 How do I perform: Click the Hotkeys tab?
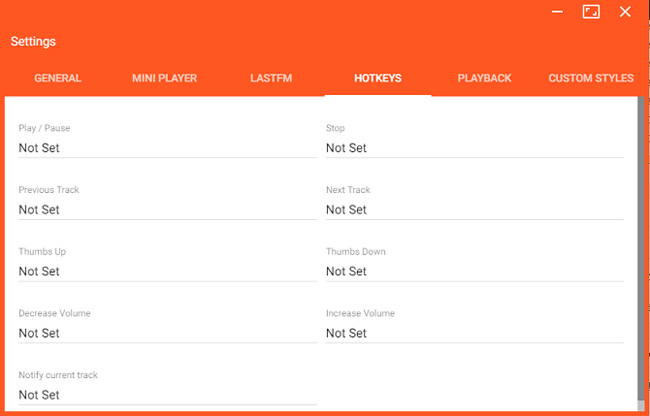click(378, 78)
